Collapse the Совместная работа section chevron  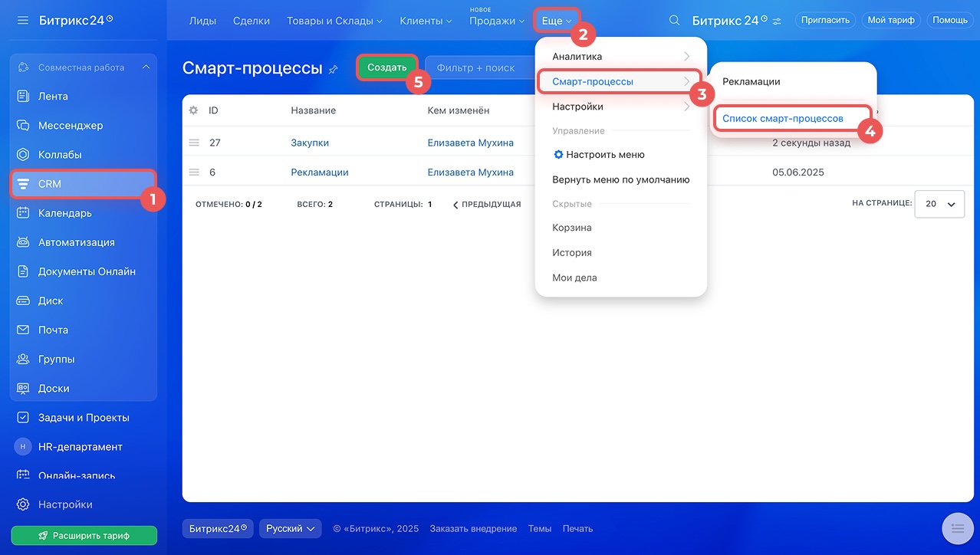click(x=146, y=67)
